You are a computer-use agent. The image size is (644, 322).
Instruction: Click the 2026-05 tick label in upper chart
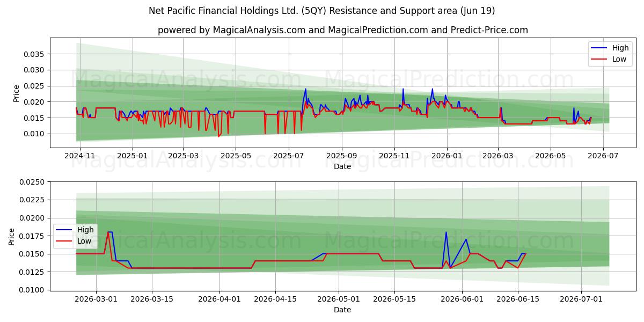(x=550, y=156)
